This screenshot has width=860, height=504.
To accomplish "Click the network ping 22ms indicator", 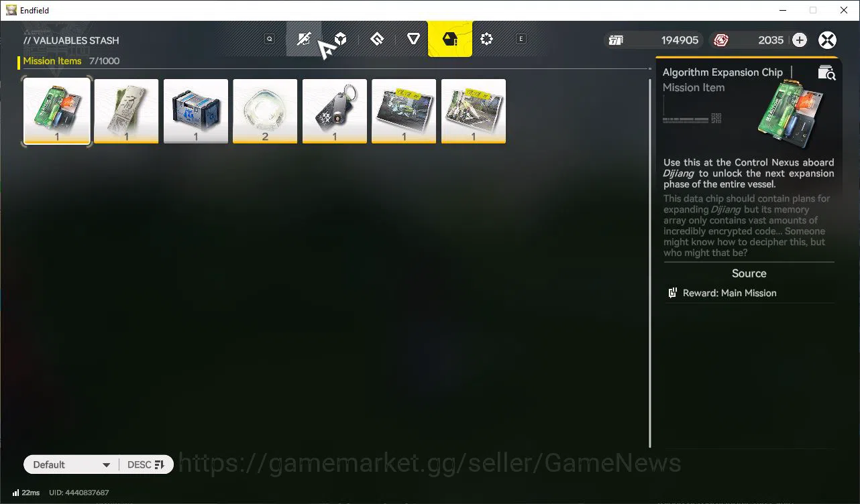I will click(x=26, y=493).
